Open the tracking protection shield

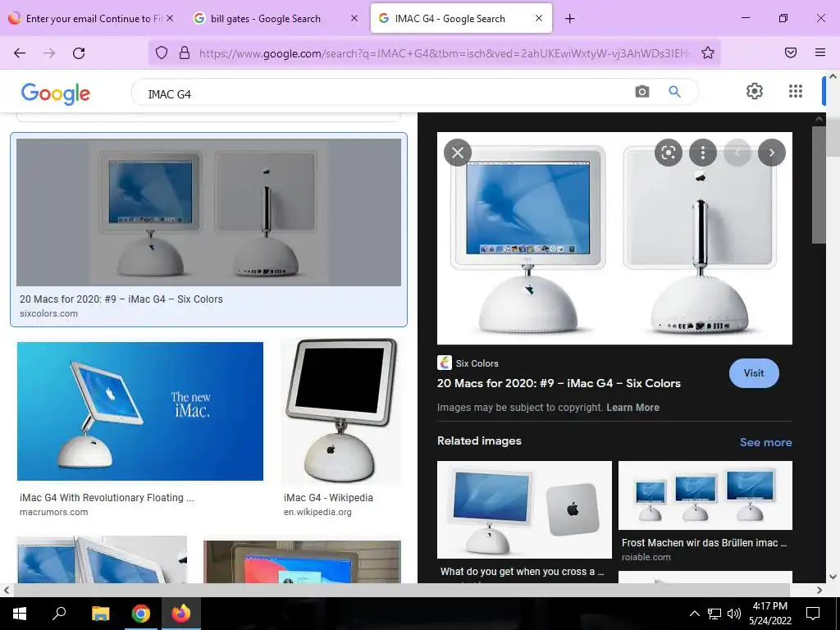(x=162, y=52)
